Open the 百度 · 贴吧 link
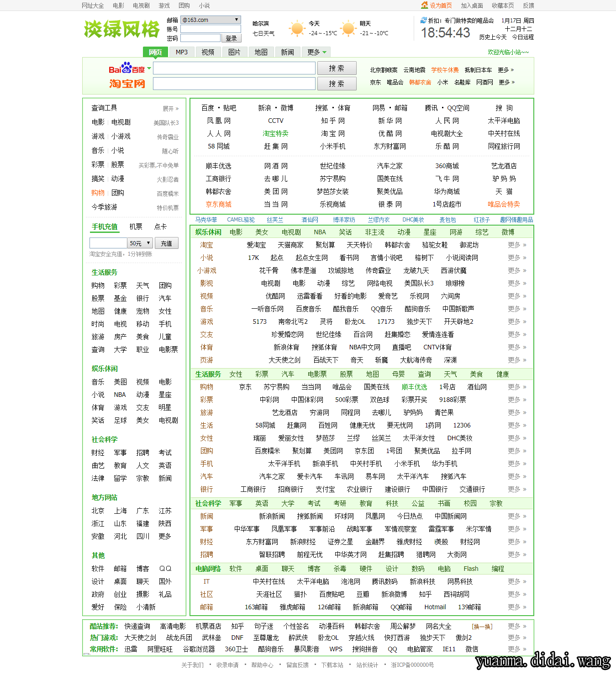Screen dimensions: 616x675 [219, 108]
